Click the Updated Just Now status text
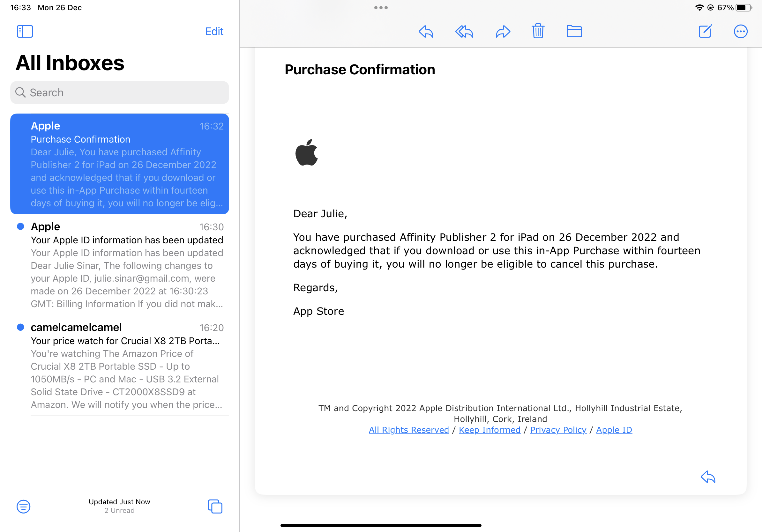Viewport: 762px width, 532px height. coord(119,502)
